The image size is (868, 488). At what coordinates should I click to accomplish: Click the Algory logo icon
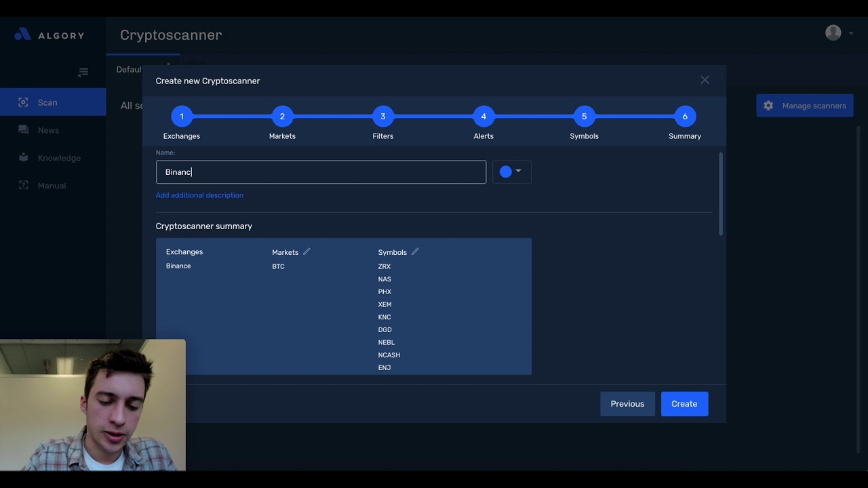click(x=22, y=35)
